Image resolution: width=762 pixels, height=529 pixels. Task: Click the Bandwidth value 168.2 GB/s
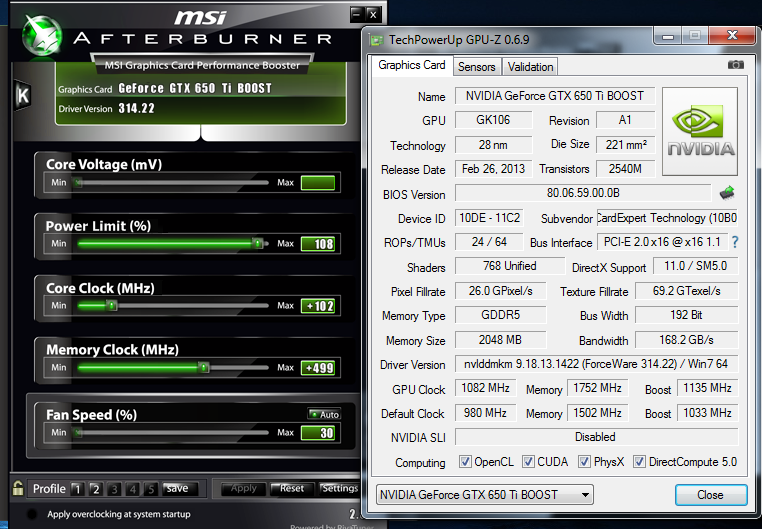click(x=686, y=340)
